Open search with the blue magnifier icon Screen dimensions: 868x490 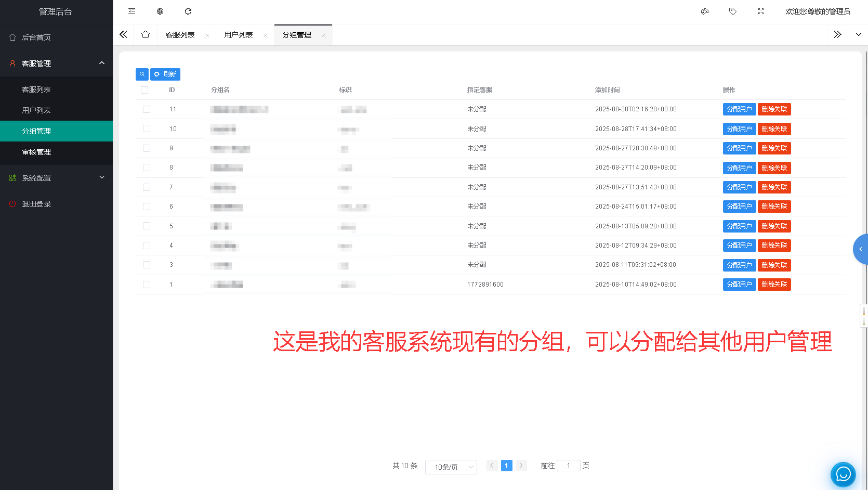(142, 74)
